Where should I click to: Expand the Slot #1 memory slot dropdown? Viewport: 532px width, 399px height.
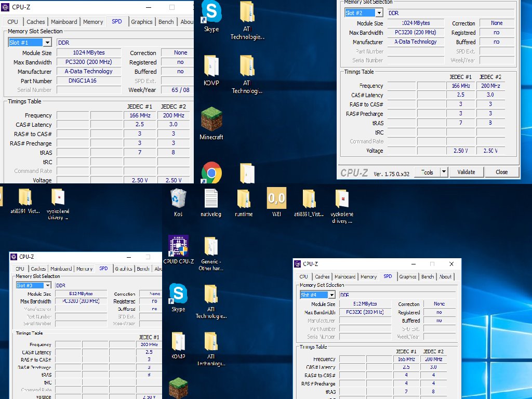tap(47, 43)
